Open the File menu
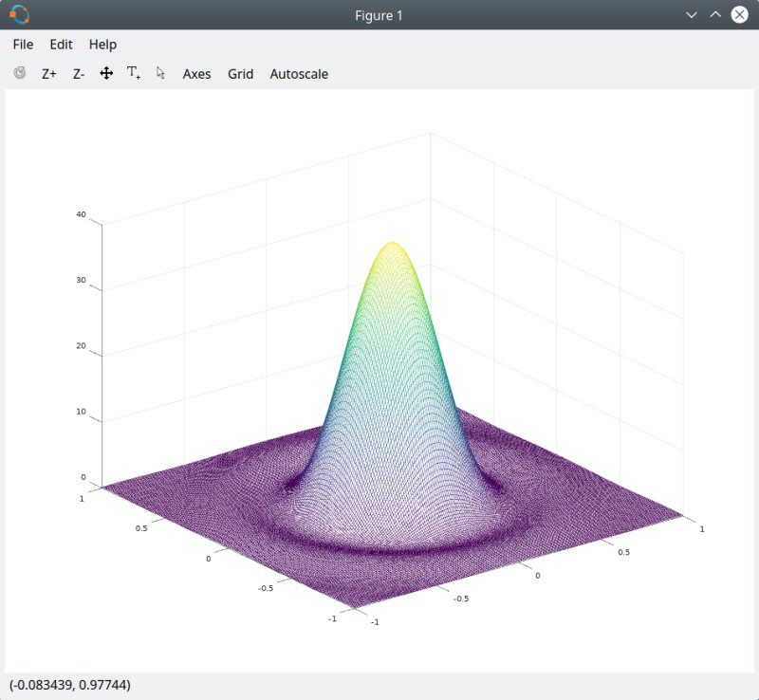759x700 pixels. [x=23, y=45]
